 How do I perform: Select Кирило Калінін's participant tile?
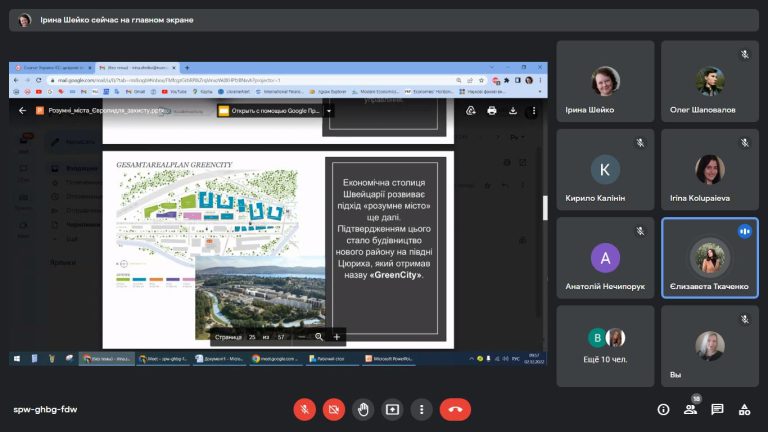point(605,169)
